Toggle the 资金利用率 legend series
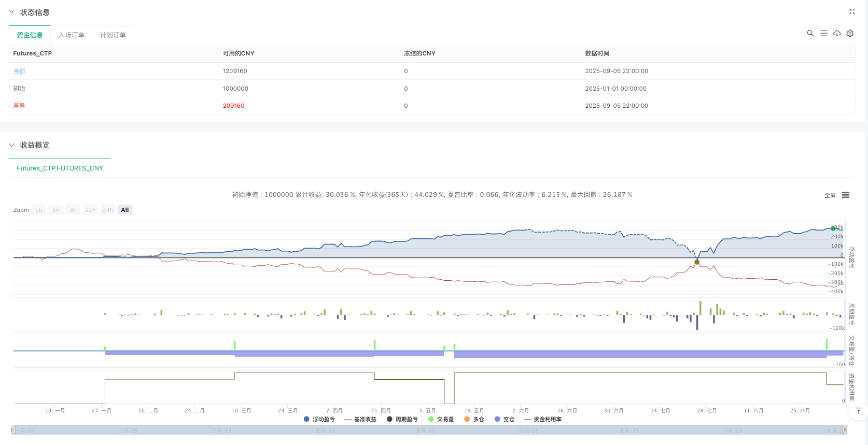This screenshot has height=445, width=868. click(543, 419)
